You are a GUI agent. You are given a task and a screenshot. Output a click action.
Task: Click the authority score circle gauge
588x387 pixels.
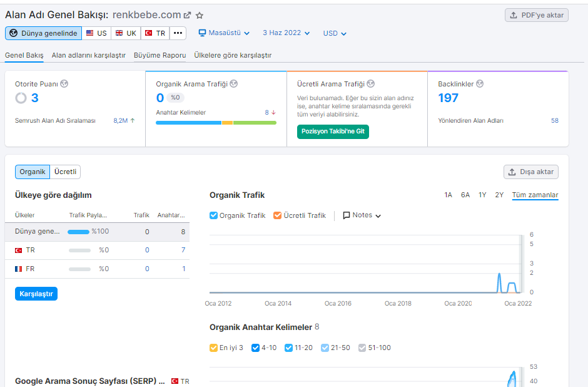21,98
